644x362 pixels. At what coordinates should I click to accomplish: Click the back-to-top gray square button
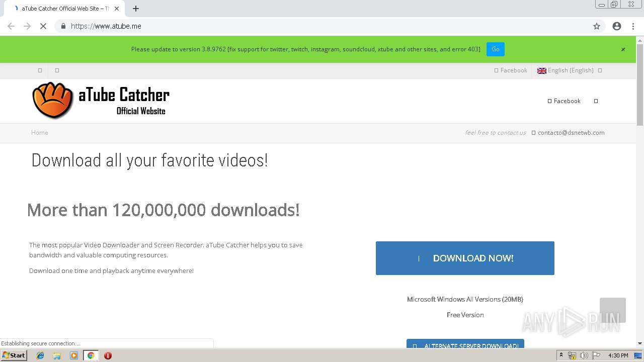coord(613,310)
